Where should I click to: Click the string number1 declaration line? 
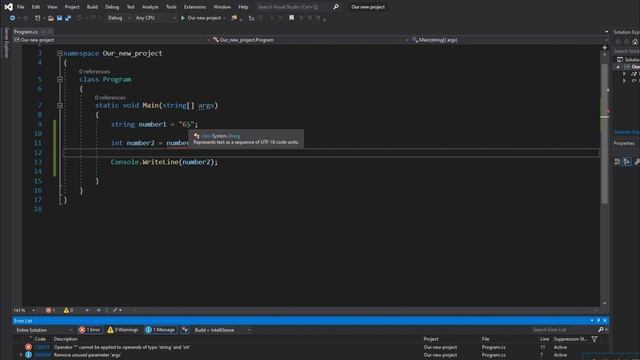pos(154,124)
